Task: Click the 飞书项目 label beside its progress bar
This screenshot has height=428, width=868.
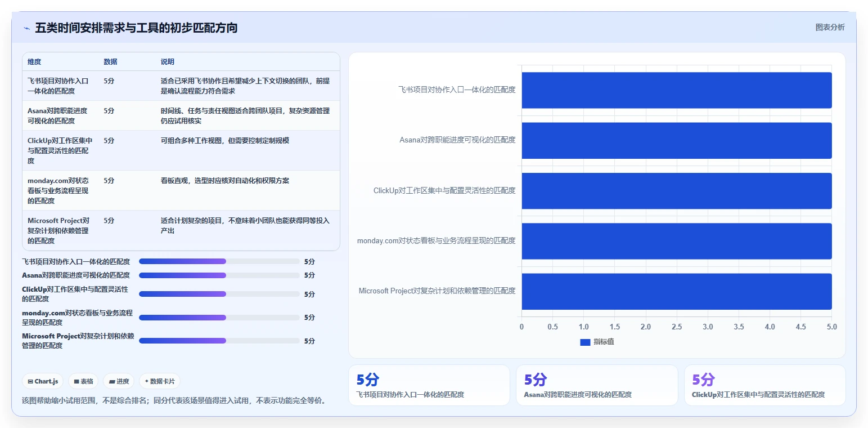Action: (x=76, y=262)
